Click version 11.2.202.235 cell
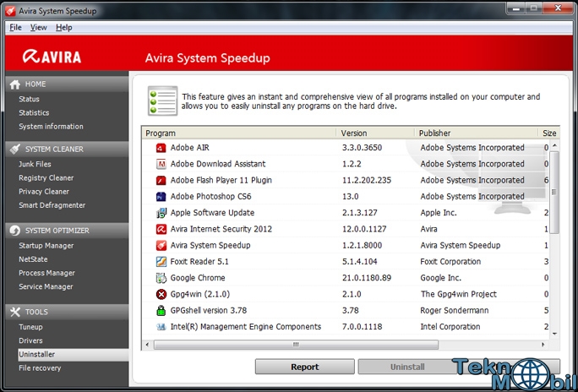The height and width of the screenshot is (392, 578). [367, 180]
